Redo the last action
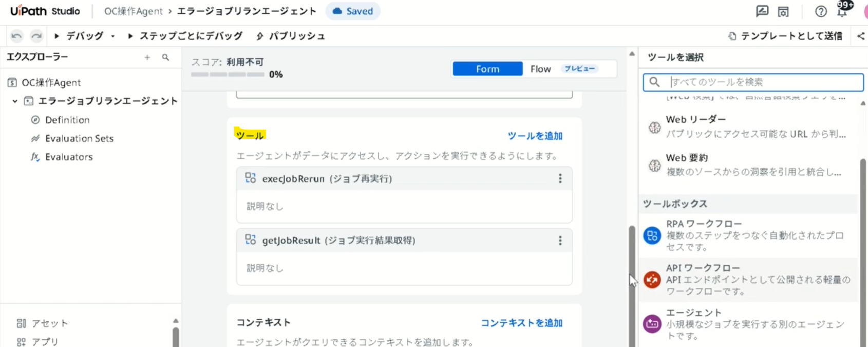 click(x=36, y=36)
